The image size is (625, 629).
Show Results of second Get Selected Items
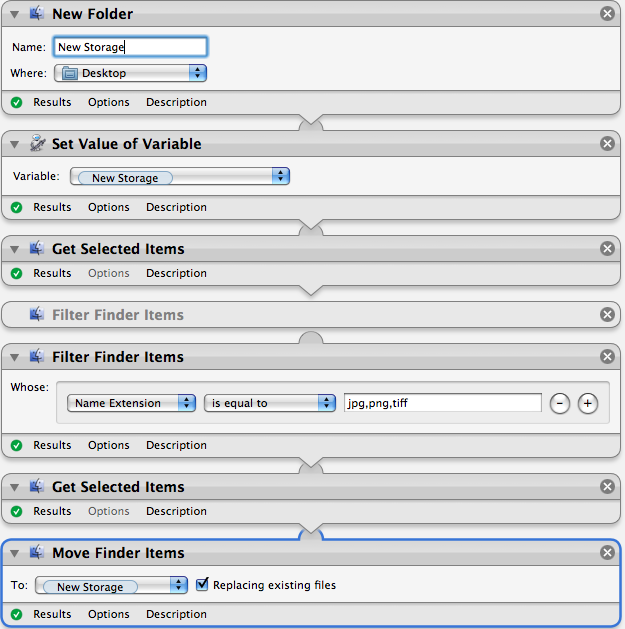click(52, 511)
